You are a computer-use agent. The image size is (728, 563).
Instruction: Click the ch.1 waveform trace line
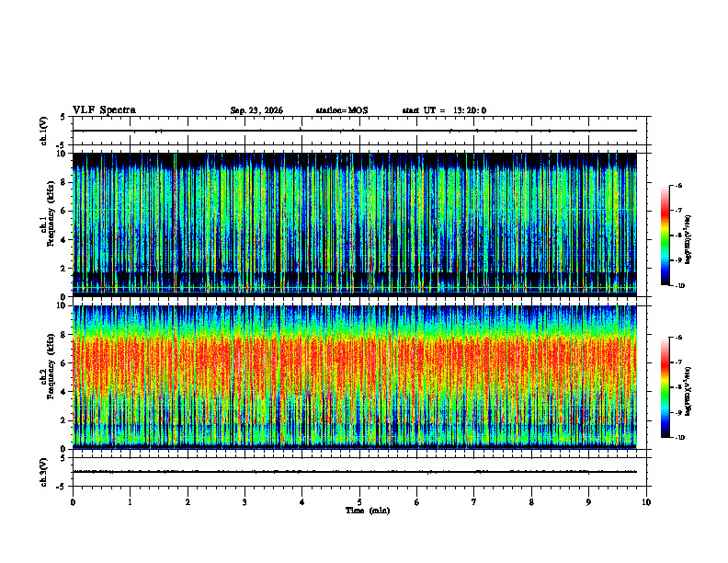355,131
